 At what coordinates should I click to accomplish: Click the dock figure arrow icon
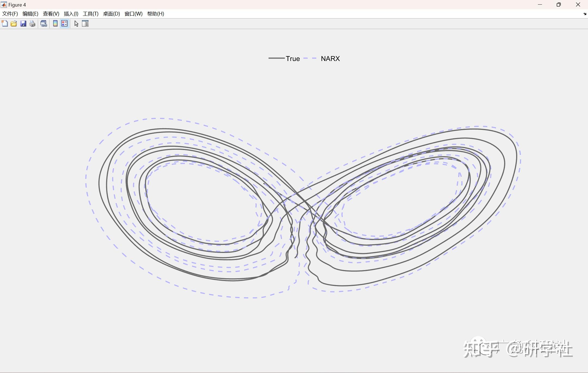pyautogui.click(x=585, y=14)
